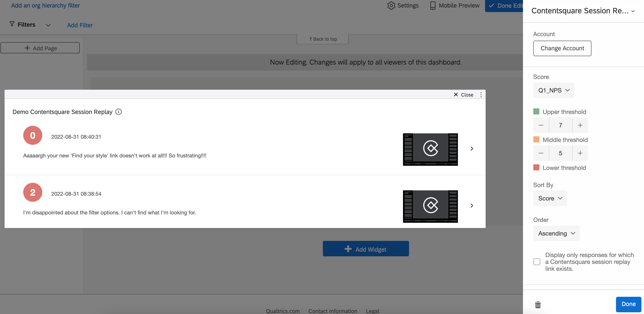Click timestamp 2022-08-31 08:40:31
The image size is (644, 314).
76,137
